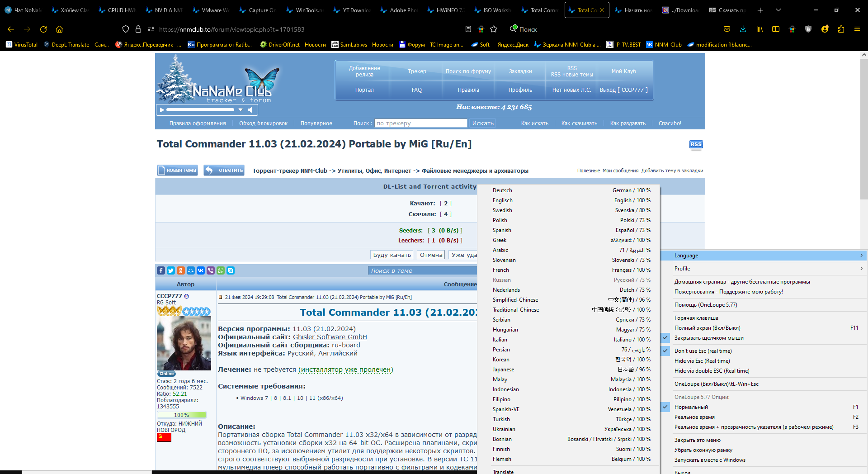List all tabs dropdown arrow
The width and height of the screenshot is (868, 474).
click(x=778, y=10)
